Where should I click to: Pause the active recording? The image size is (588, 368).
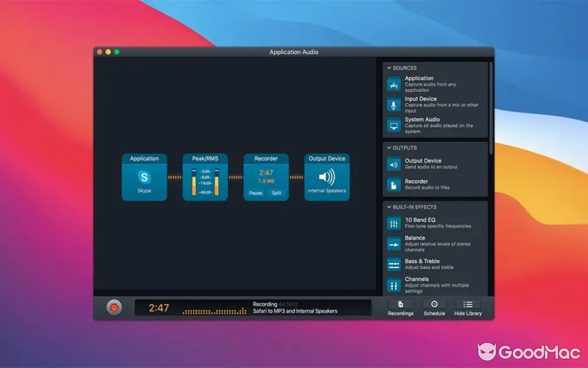click(x=255, y=193)
